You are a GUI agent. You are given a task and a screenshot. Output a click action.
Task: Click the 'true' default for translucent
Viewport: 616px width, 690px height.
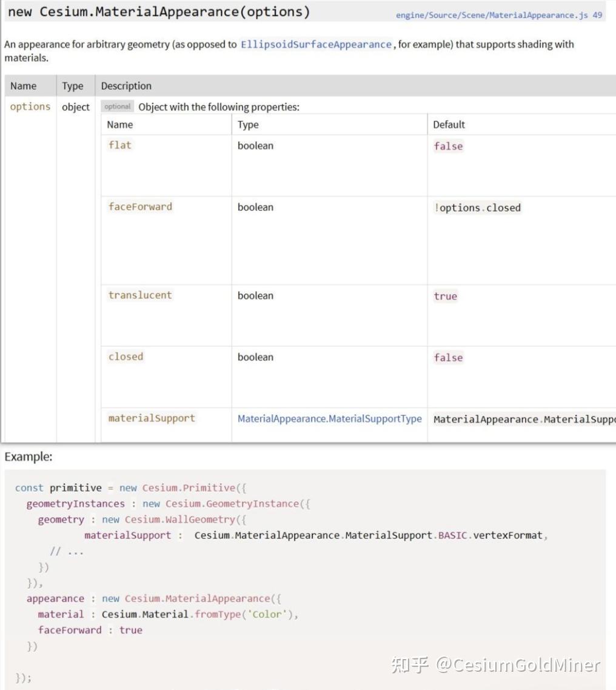[445, 296]
